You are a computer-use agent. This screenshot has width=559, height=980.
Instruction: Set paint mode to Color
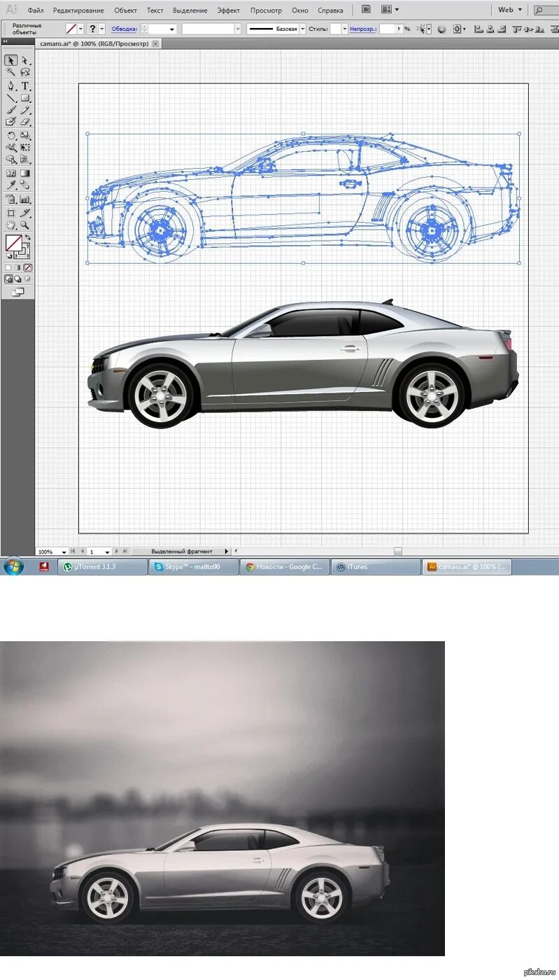pyautogui.click(x=8, y=267)
